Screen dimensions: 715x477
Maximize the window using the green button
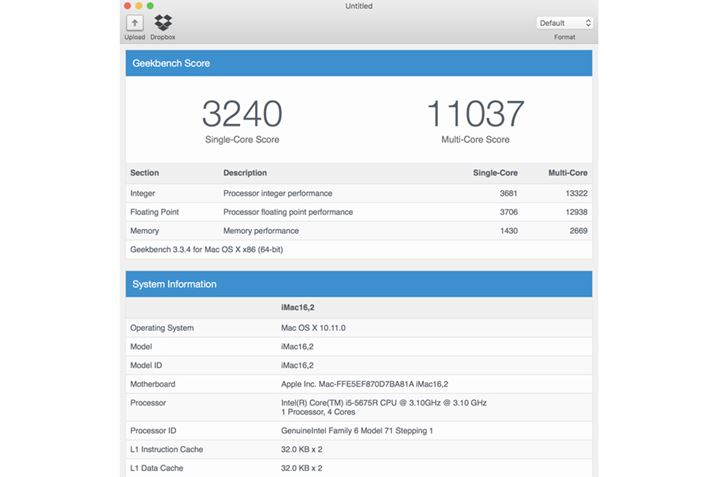[x=151, y=6]
